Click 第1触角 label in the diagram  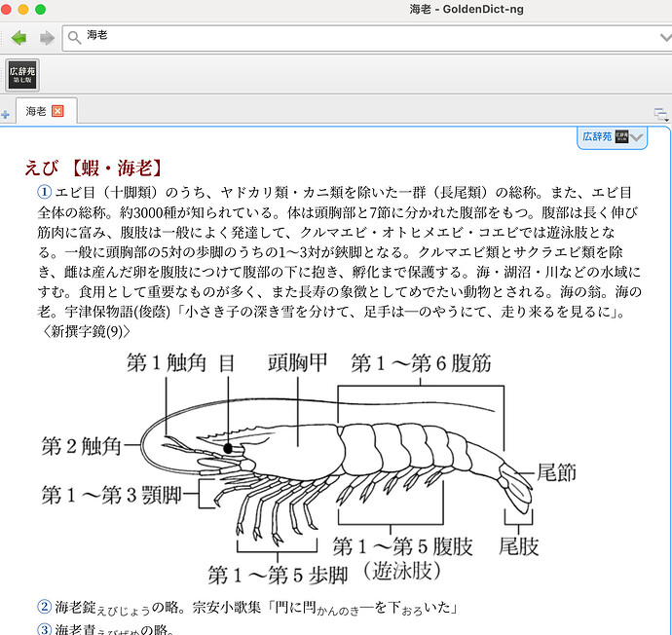click(167, 362)
